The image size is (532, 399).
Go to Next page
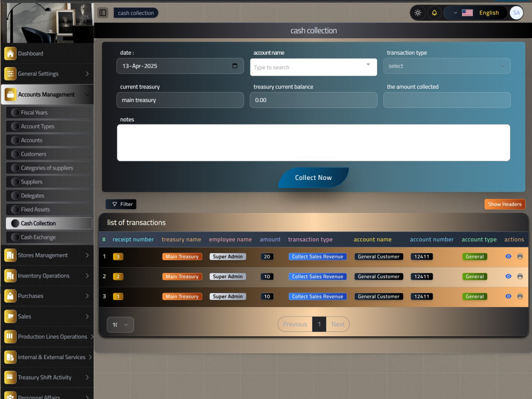coord(338,325)
